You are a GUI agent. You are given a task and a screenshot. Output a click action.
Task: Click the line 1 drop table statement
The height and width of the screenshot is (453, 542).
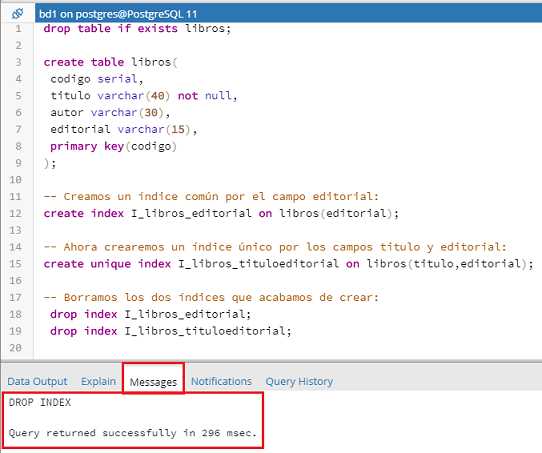137,28
